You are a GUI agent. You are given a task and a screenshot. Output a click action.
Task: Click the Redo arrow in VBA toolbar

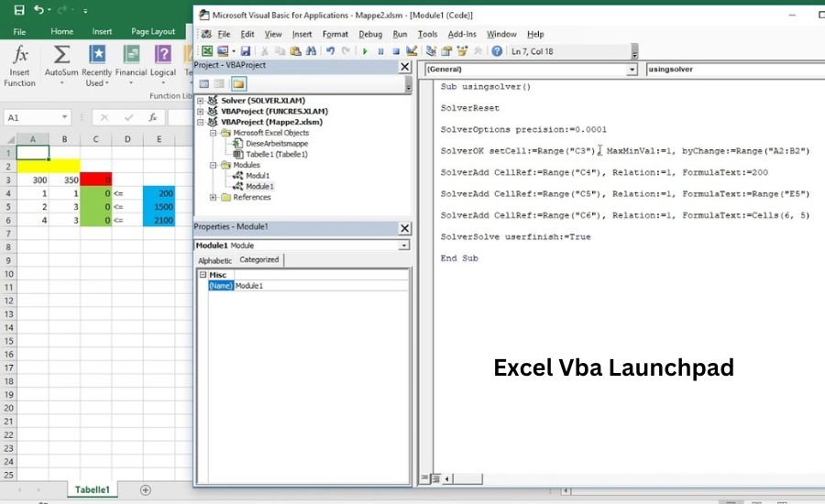click(346, 51)
